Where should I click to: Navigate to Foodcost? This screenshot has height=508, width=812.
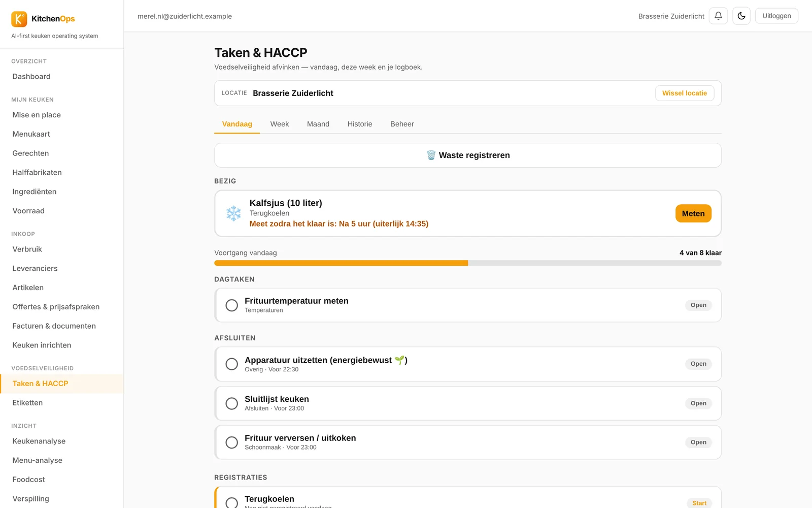[x=29, y=480]
